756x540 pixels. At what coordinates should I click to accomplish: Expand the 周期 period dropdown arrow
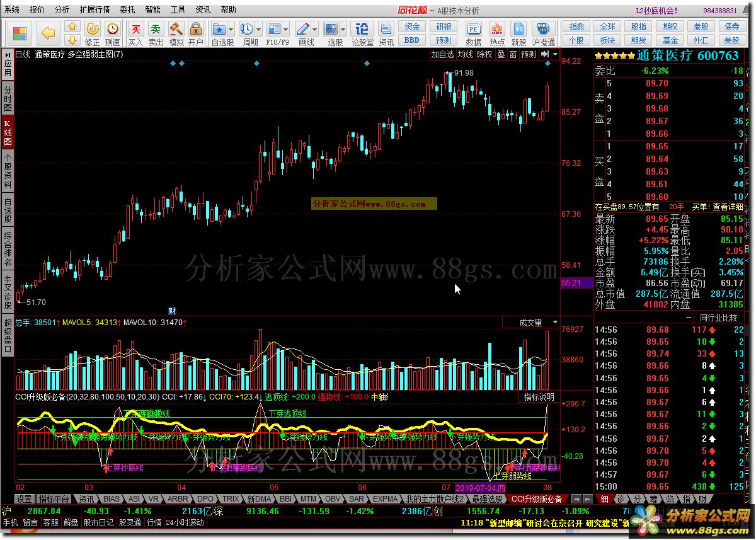point(258,29)
